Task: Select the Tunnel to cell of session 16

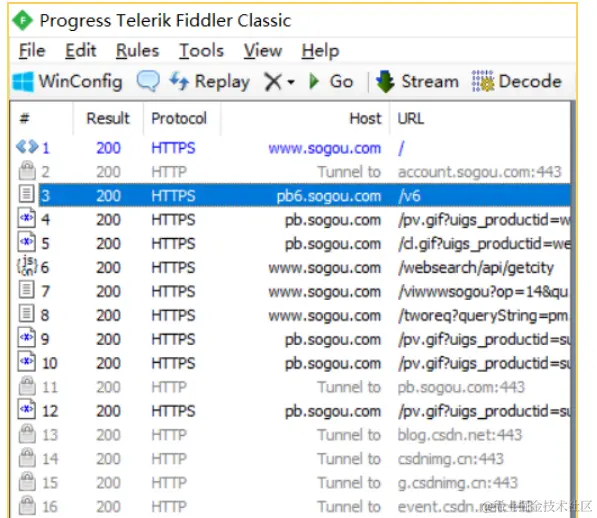Action: pyautogui.click(x=349, y=507)
